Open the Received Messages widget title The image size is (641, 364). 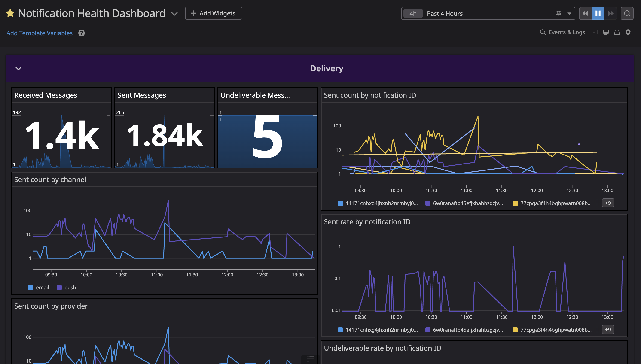(46, 95)
